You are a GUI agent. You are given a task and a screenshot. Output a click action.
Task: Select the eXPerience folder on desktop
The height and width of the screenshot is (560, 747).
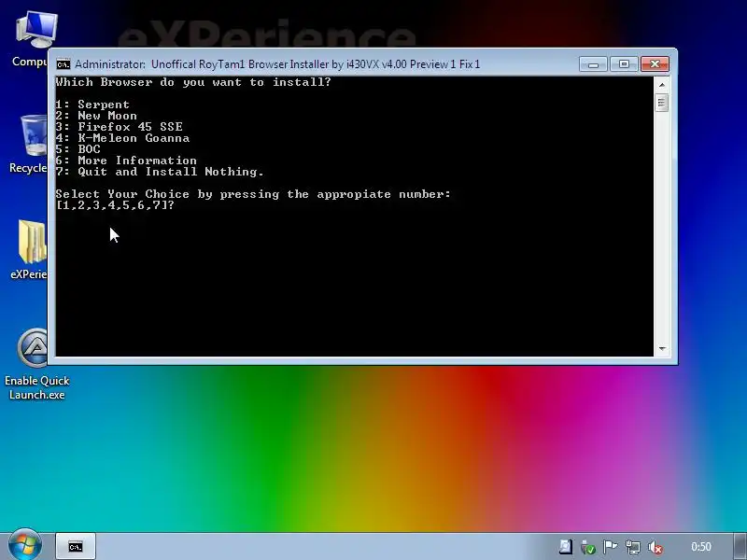pyautogui.click(x=30, y=250)
